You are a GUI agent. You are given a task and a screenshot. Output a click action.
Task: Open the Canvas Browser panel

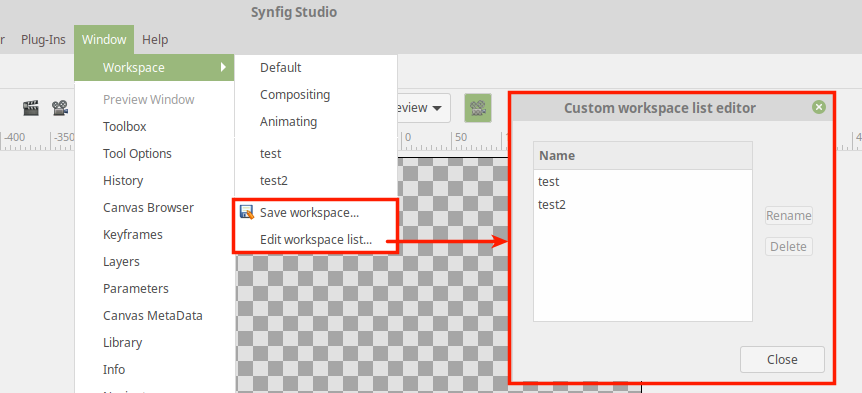click(148, 207)
